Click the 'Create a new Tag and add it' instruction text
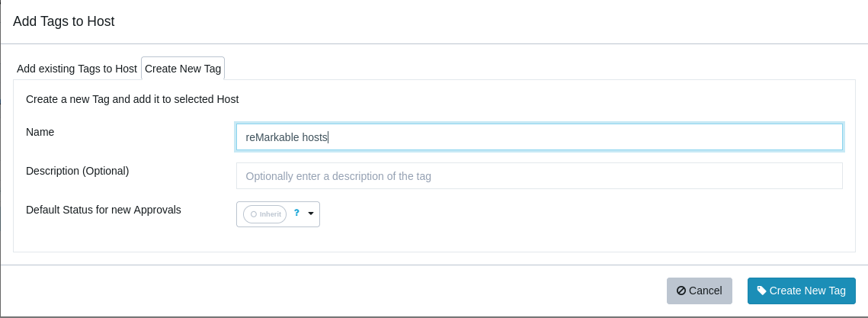The height and width of the screenshot is (318, 868). click(x=133, y=99)
